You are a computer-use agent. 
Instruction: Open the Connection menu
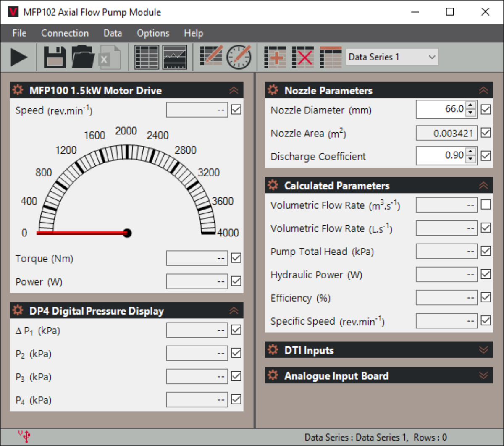pos(65,33)
